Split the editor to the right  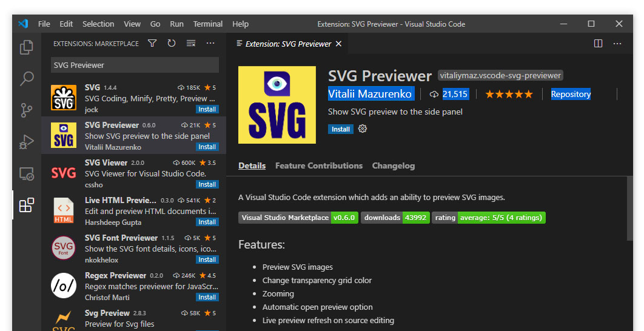598,44
